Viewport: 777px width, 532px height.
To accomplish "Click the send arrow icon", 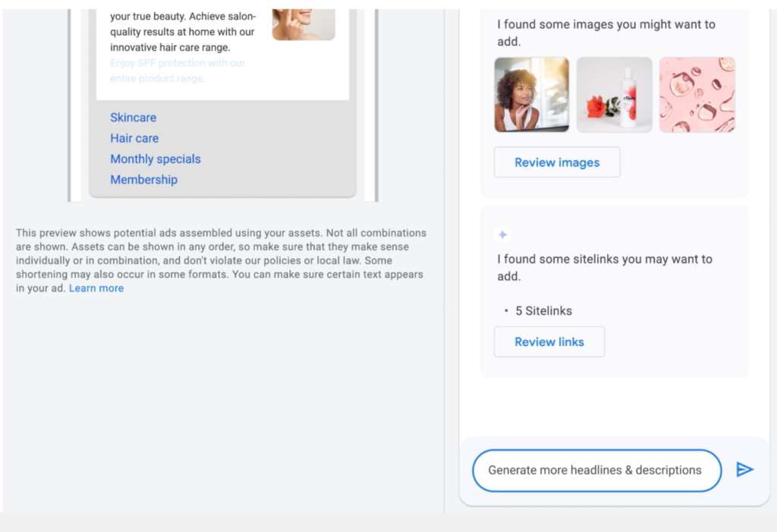I will tap(745, 470).
